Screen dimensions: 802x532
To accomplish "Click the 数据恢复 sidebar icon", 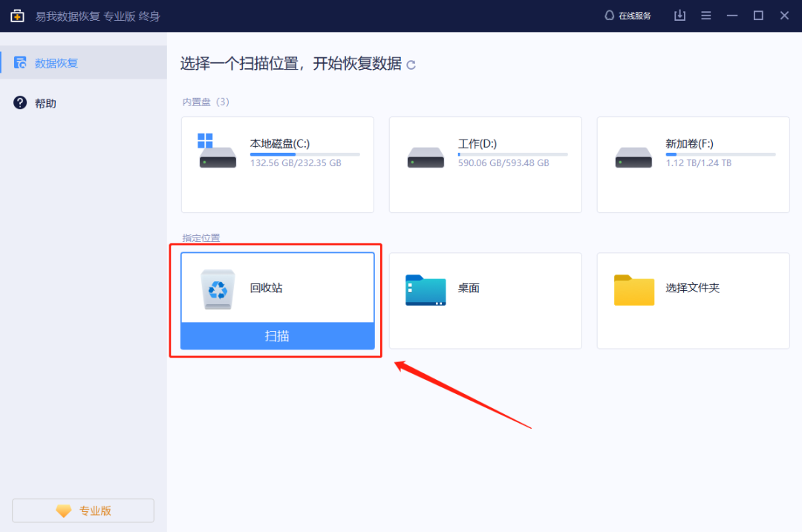I will [x=20, y=62].
